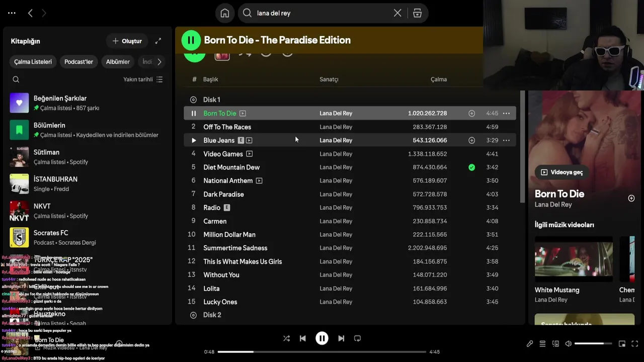Open more options for Blue Jeans
Image resolution: width=644 pixels, height=362 pixels.
point(506,140)
